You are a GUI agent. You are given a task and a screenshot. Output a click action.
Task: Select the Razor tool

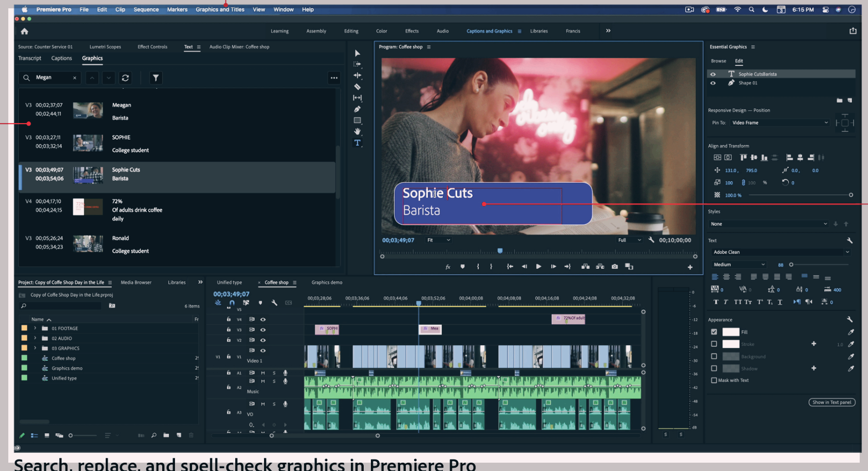[358, 87]
